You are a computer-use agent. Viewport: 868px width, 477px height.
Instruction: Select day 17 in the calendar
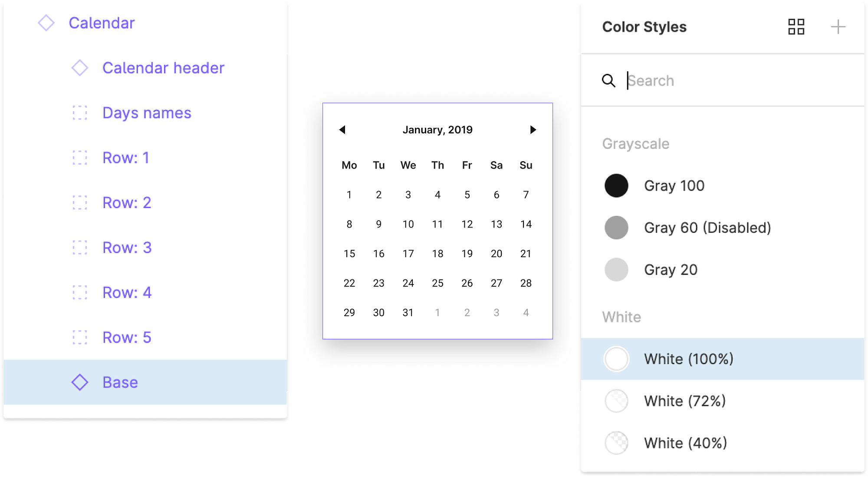coord(408,254)
